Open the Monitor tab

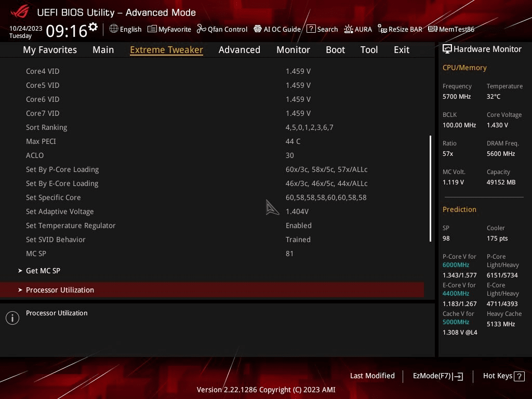[x=293, y=50]
